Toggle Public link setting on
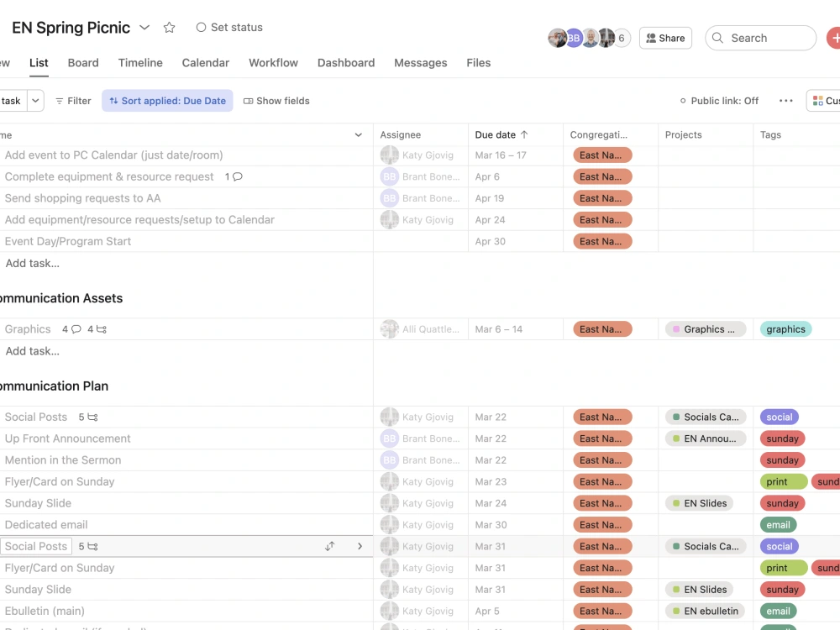This screenshot has height=630, width=840. point(719,100)
